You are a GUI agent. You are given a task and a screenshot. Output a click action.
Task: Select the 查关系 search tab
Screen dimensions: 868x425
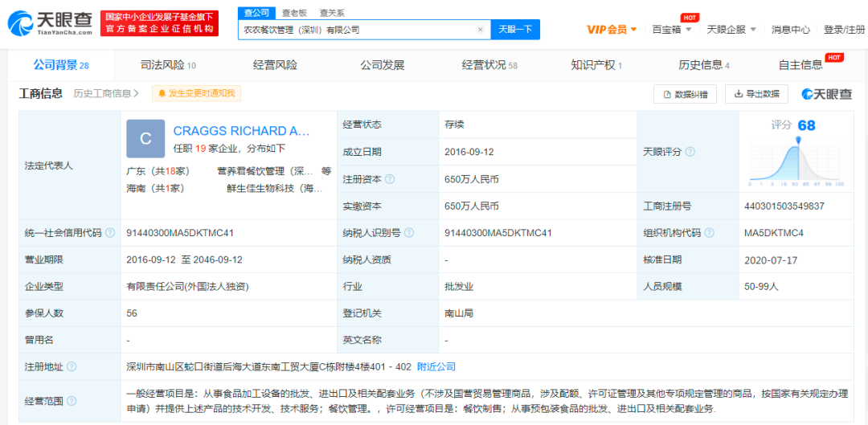pos(332,12)
